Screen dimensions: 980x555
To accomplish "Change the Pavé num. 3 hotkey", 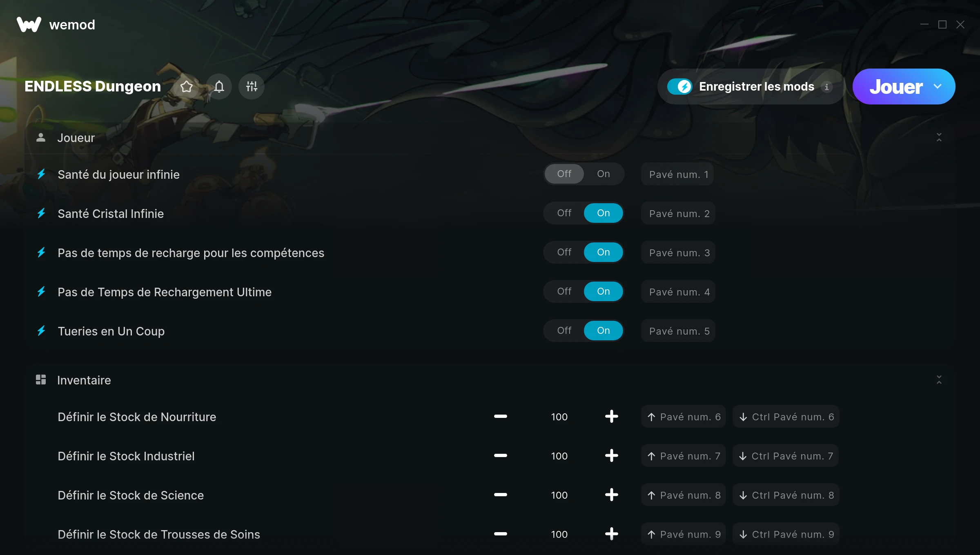I will point(678,253).
